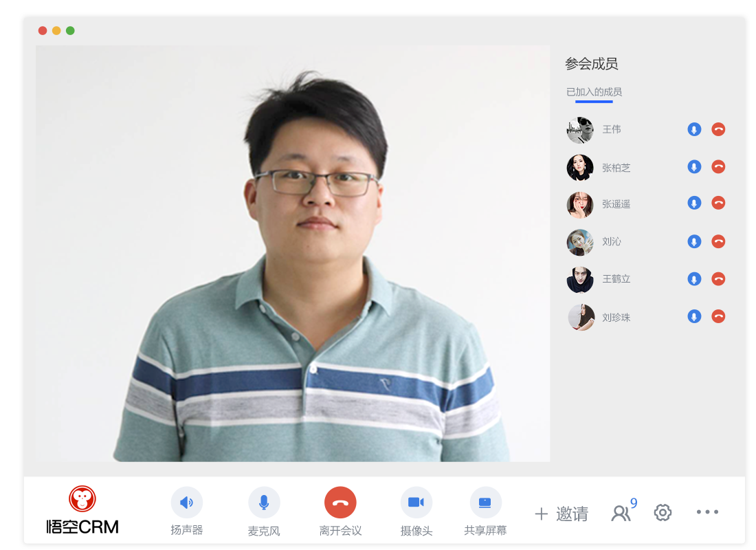Mute 刘沁's microphone icon
756x550 pixels.
(694, 241)
